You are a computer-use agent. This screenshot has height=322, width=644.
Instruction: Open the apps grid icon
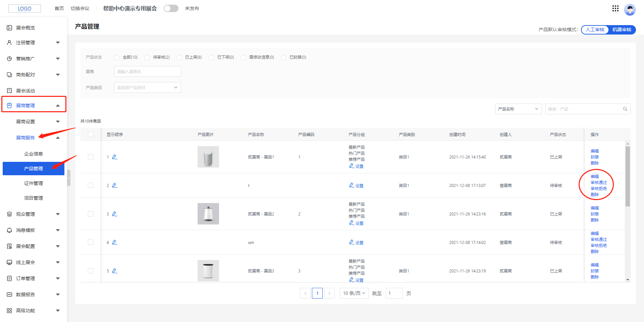tap(615, 8)
